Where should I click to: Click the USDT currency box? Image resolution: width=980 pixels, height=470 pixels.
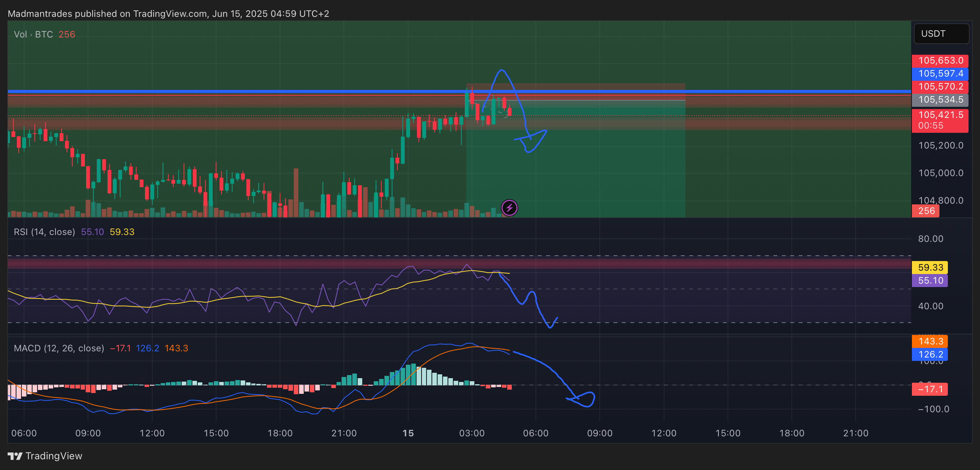click(941, 34)
